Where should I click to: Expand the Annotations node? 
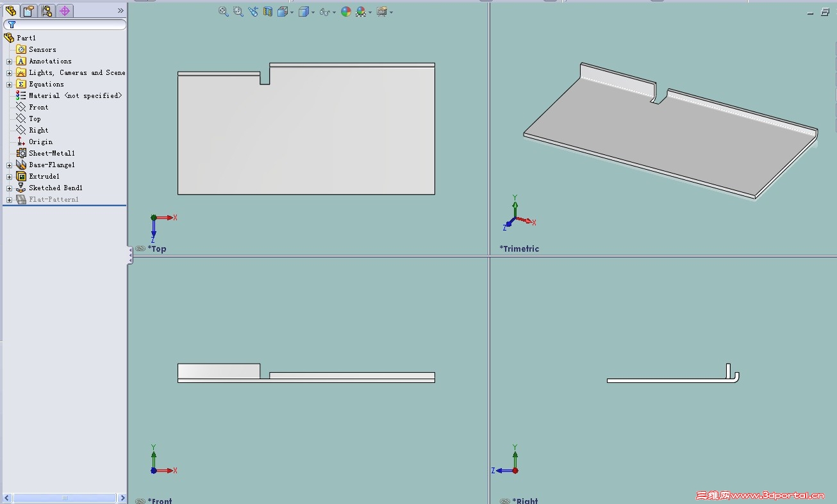(9, 61)
